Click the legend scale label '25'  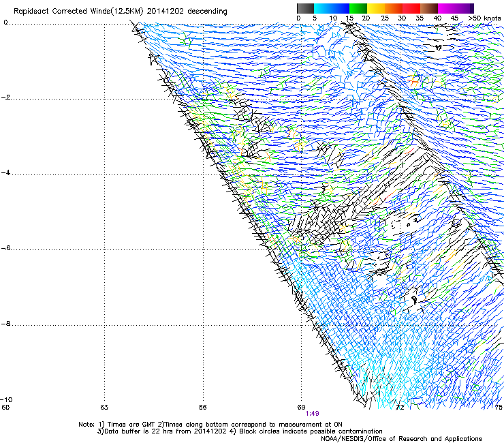pyautogui.click(x=385, y=18)
